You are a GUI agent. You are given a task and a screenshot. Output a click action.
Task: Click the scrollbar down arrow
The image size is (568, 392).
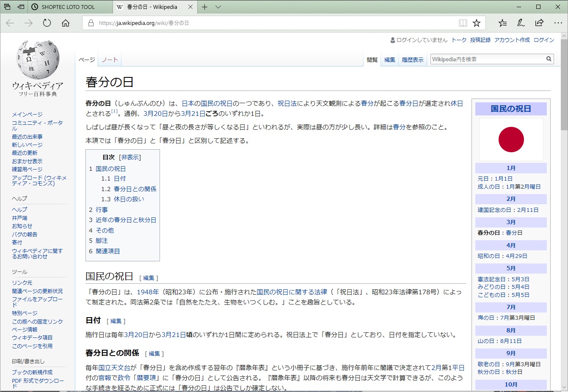click(x=564, y=388)
